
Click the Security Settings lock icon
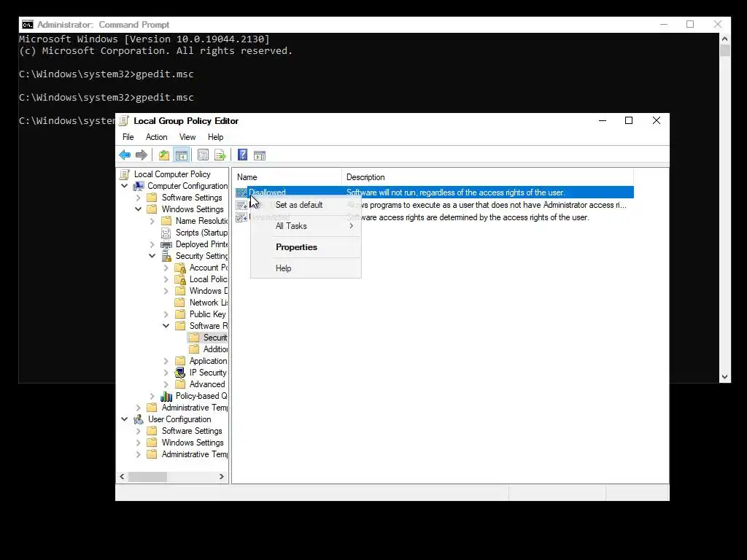(166, 256)
